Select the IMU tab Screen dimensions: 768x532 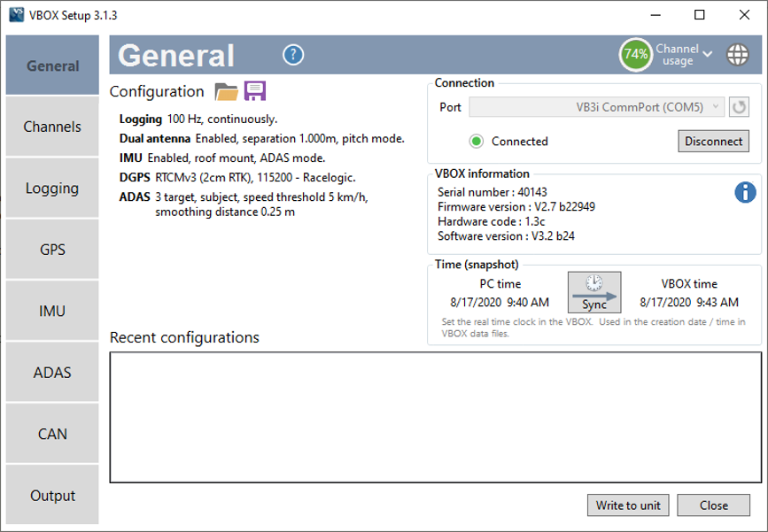(x=52, y=312)
